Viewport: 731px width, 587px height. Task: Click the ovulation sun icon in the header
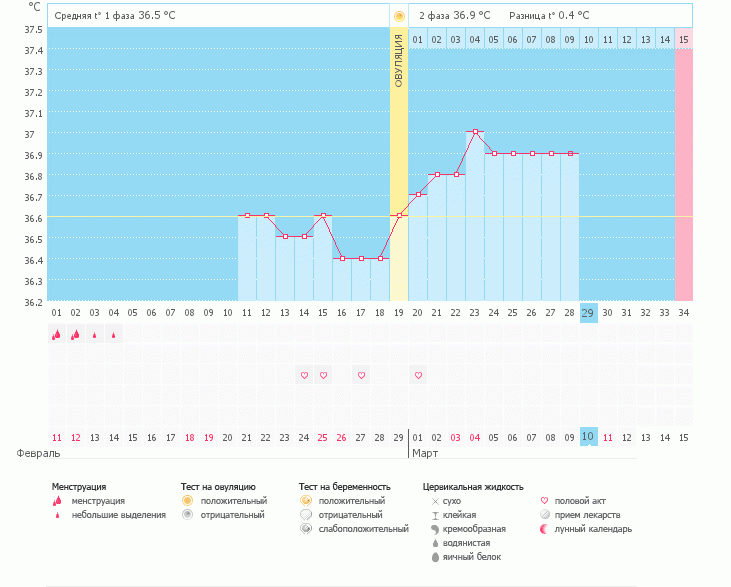coord(399,16)
